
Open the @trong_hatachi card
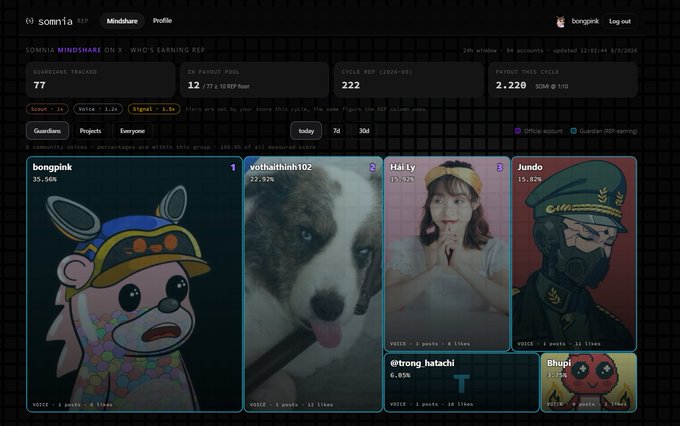pos(462,382)
